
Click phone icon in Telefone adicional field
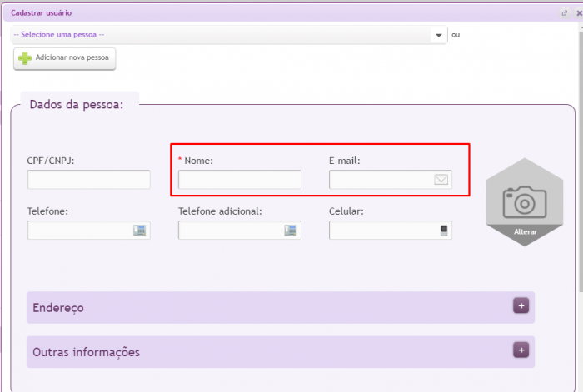pyautogui.click(x=291, y=231)
